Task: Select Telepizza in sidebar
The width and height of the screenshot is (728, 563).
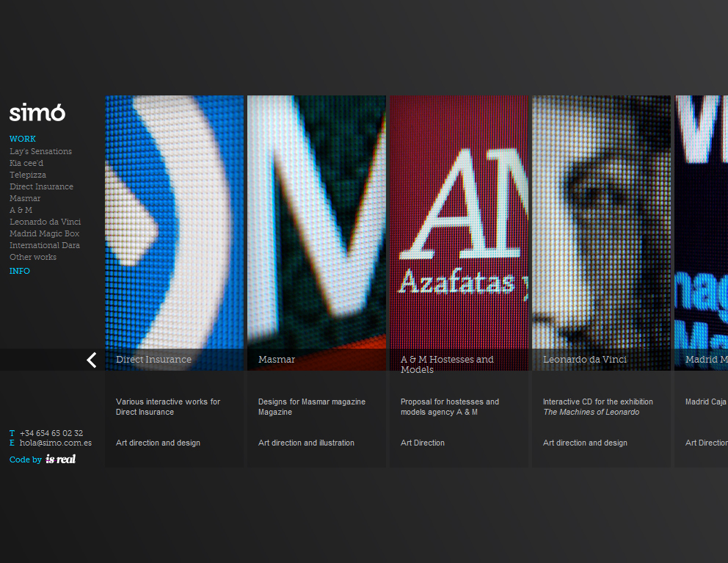Action: pos(28,175)
